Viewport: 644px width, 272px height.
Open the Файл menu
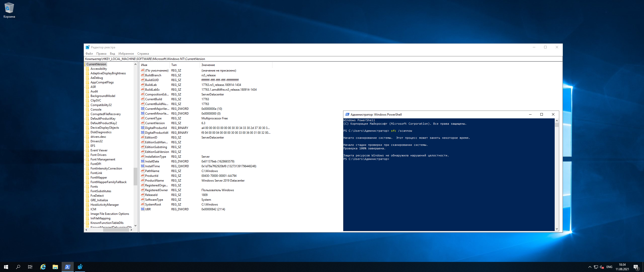[89, 54]
